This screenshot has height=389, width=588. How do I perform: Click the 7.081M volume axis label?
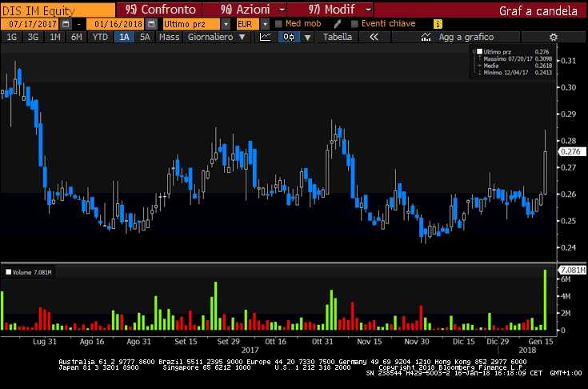(x=572, y=270)
